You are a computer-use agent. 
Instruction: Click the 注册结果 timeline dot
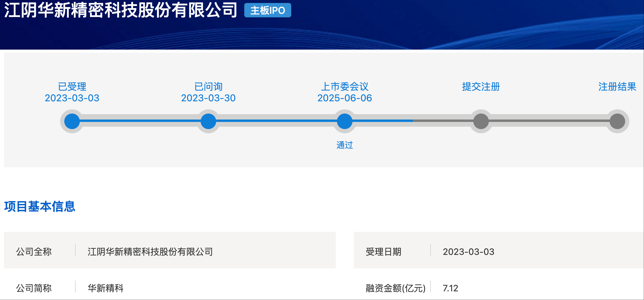(617, 121)
